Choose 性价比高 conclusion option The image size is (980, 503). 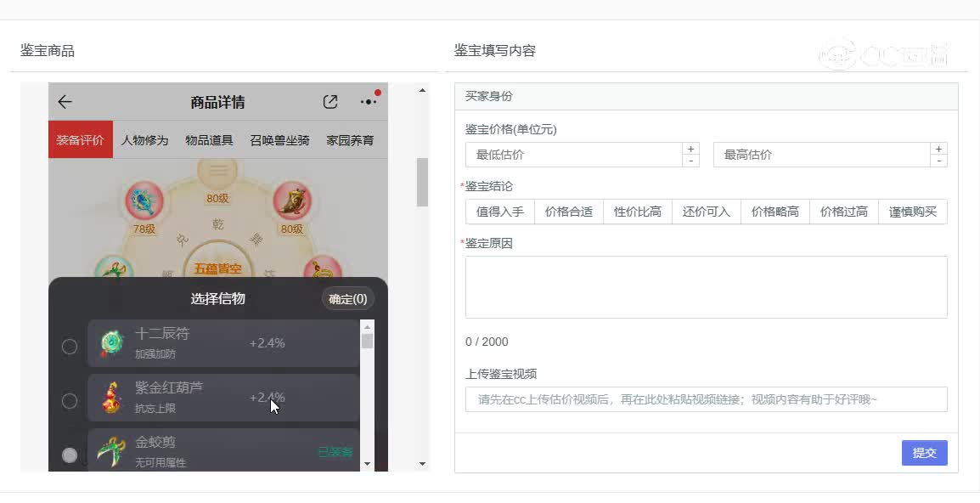pyautogui.click(x=638, y=212)
